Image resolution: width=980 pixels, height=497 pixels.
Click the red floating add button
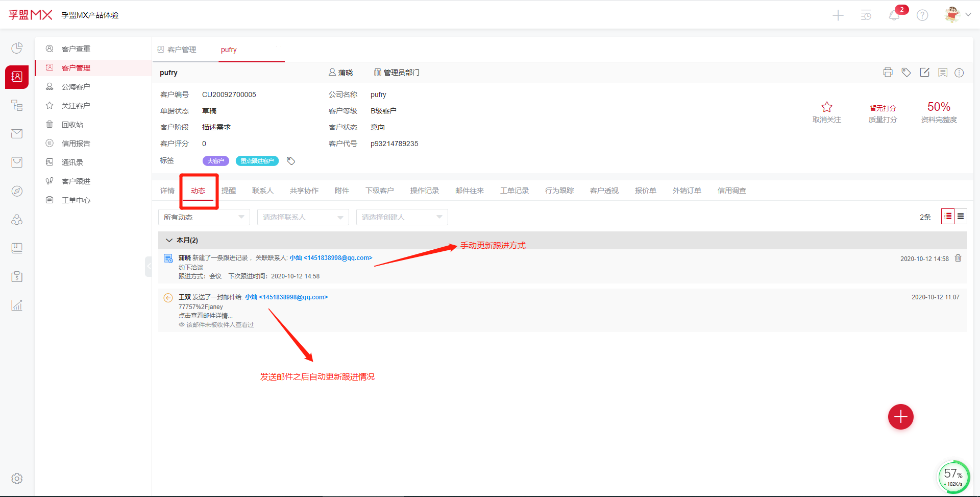click(900, 417)
